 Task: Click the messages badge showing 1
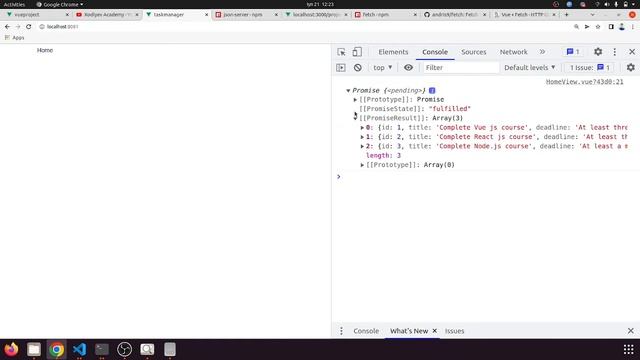(573, 52)
